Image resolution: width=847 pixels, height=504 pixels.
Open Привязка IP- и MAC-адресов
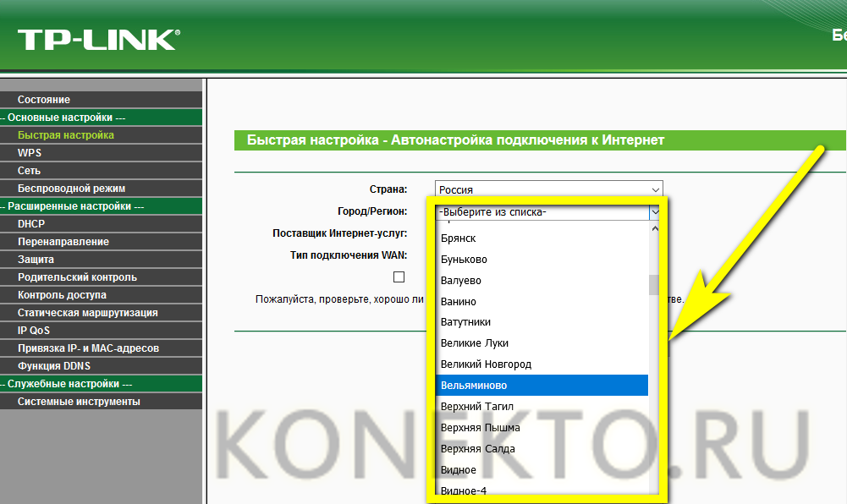click(101, 348)
